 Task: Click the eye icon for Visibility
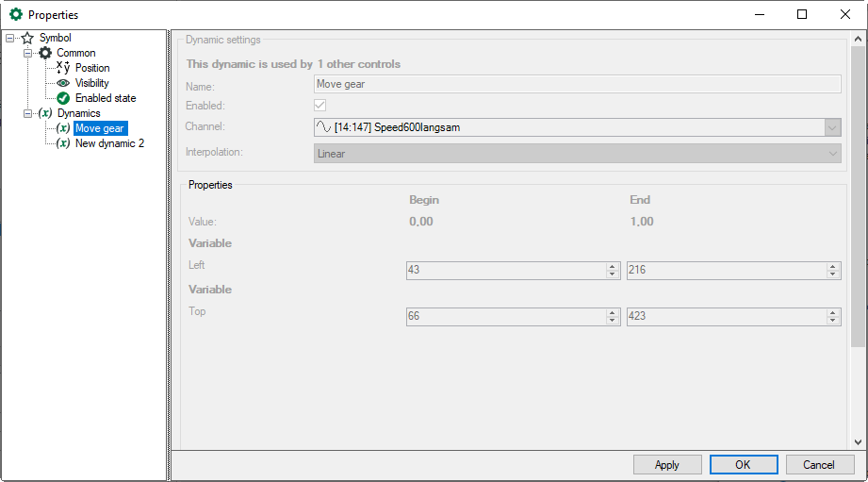click(x=63, y=83)
